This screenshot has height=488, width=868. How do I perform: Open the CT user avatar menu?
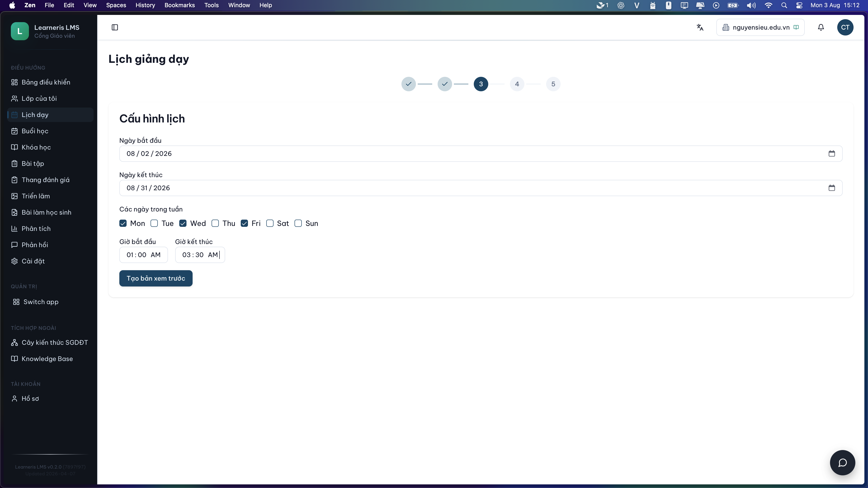(x=845, y=27)
